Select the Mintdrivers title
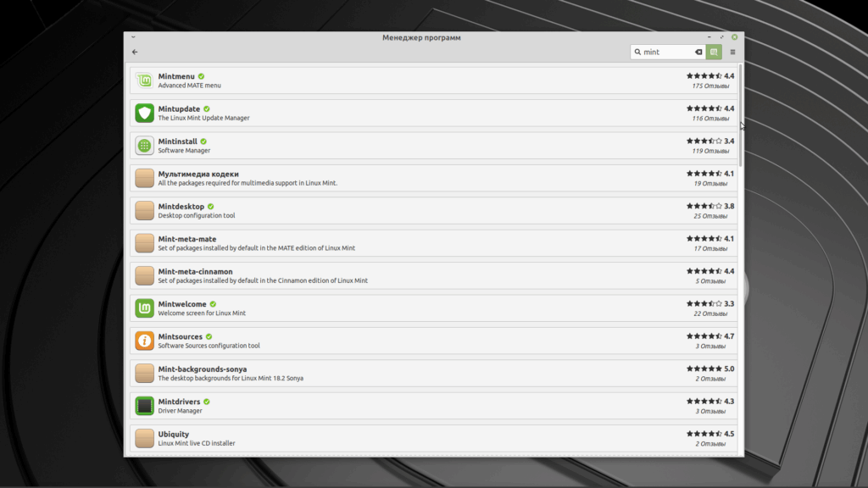Image resolution: width=868 pixels, height=488 pixels. (x=179, y=402)
